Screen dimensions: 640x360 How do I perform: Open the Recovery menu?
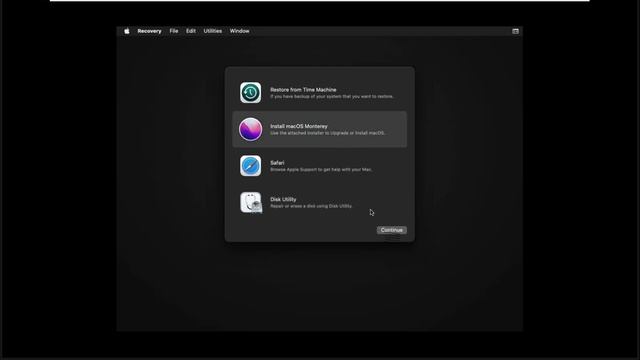coord(149,31)
